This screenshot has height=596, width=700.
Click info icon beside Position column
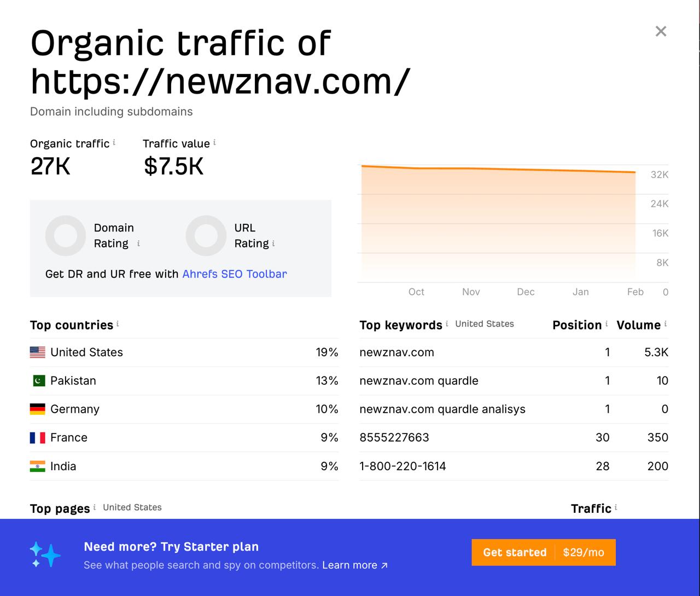(x=606, y=324)
